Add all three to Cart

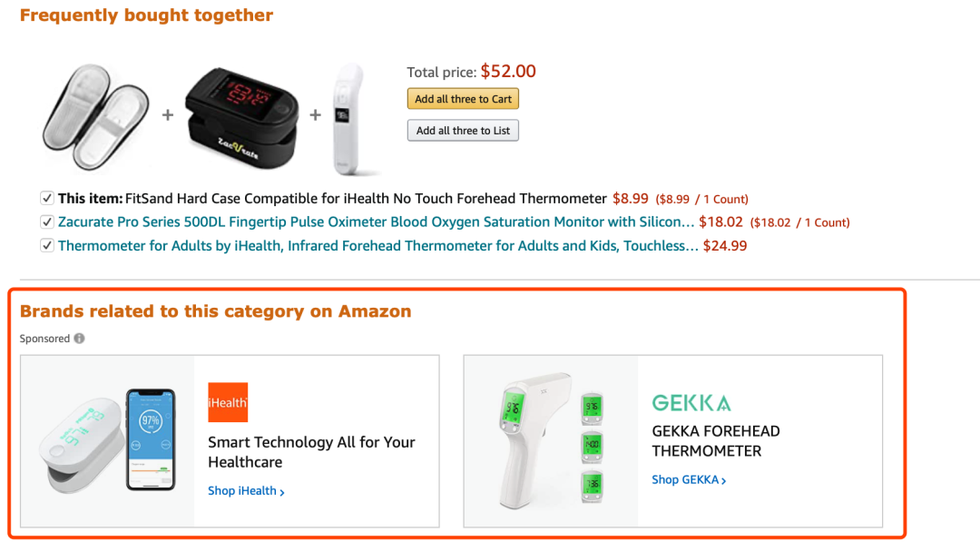[x=463, y=99]
